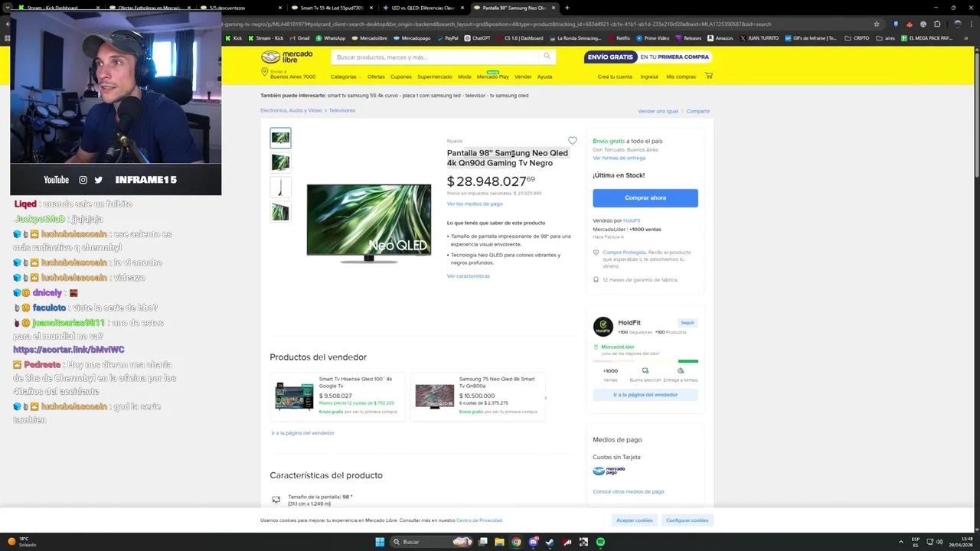Click Configurar cookies button
The height and width of the screenshot is (551, 980).
688,520
